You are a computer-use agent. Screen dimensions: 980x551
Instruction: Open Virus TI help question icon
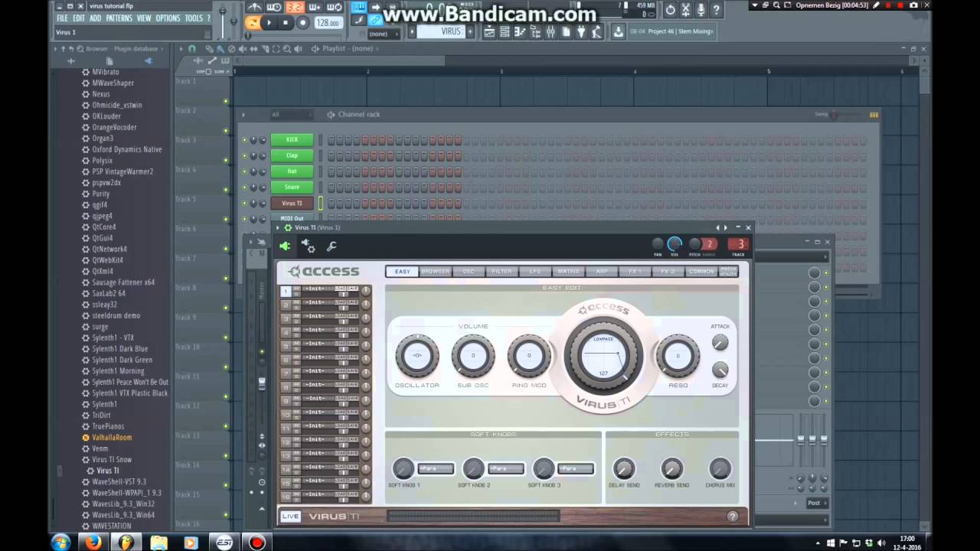pos(733,517)
